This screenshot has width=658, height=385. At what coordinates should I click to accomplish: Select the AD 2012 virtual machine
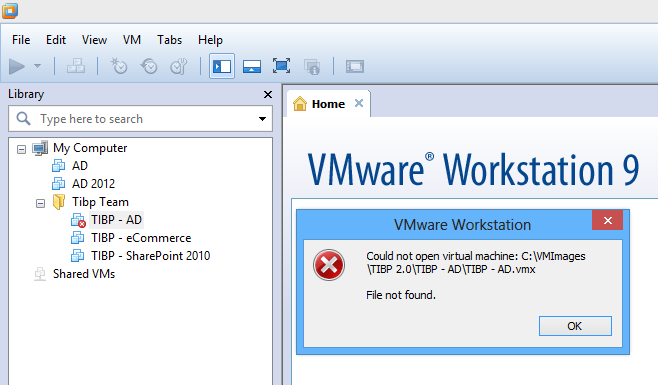93,184
